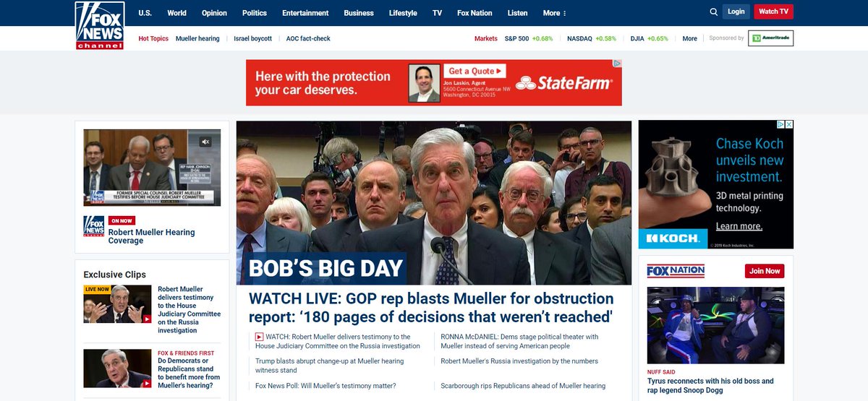Image resolution: width=868 pixels, height=401 pixels.
Task: Open the World section
Action: tap(176, 13)
